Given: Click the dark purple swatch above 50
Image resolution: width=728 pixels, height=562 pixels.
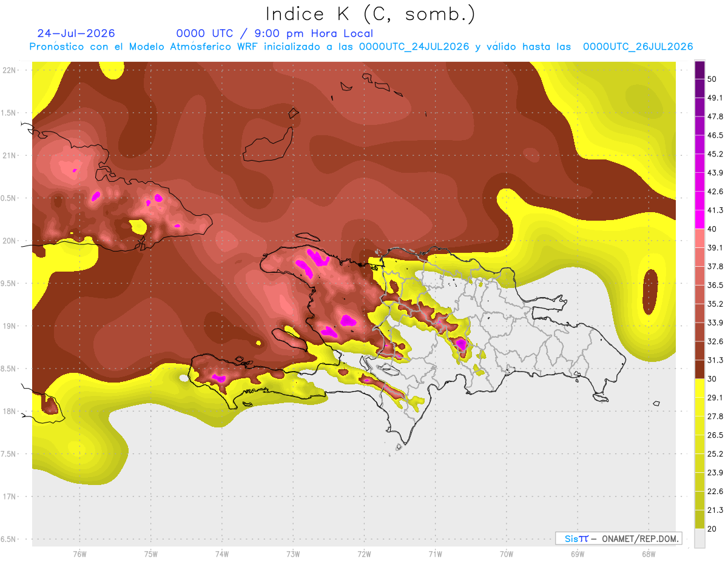Looking at the screenshot, I should coord(699,70).
